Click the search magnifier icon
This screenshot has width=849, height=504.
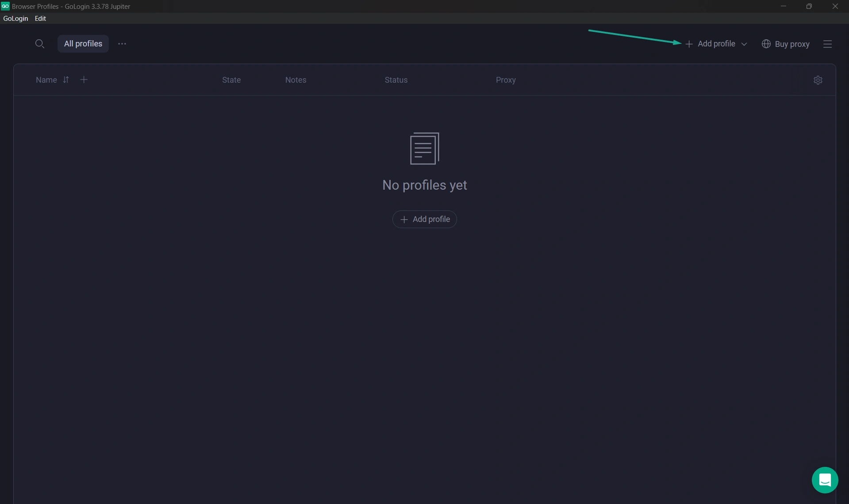[x=39, y=44]
